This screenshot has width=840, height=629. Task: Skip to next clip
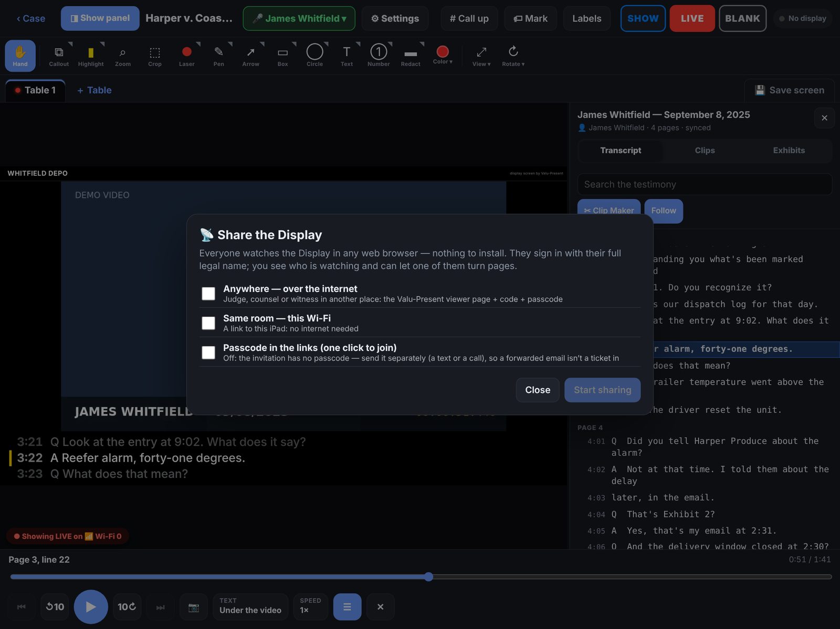(161, 607)
